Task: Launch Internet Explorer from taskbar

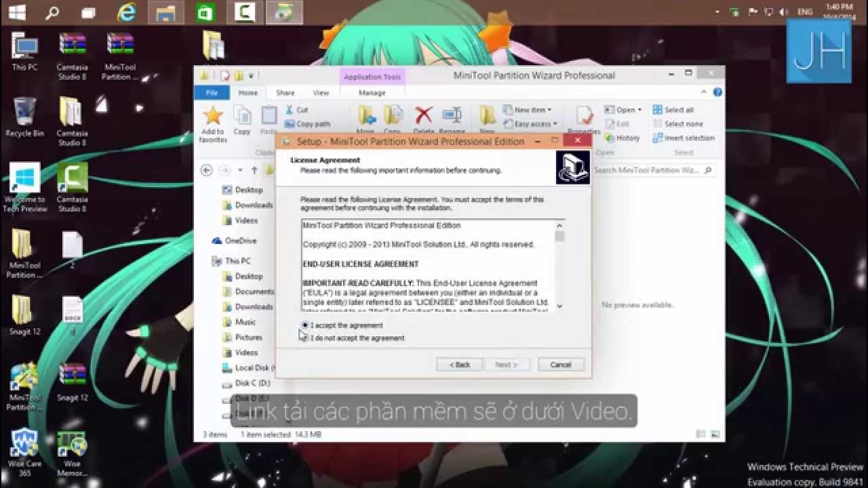Action: [x=126, y=12]
